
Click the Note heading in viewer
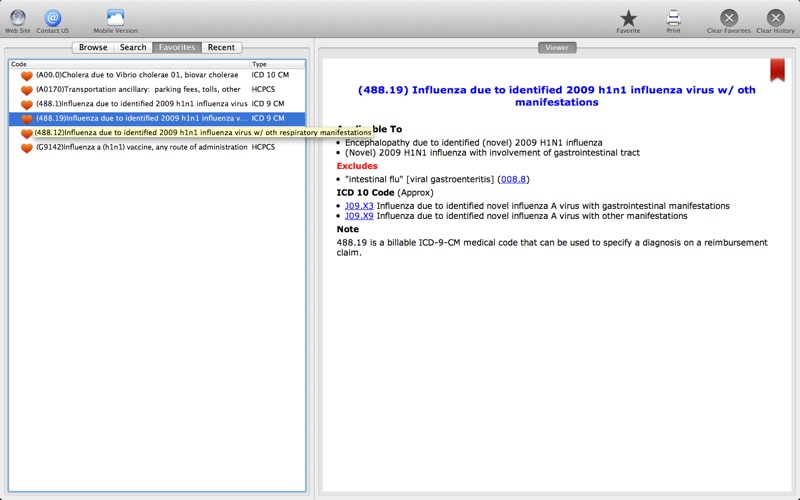347,229
